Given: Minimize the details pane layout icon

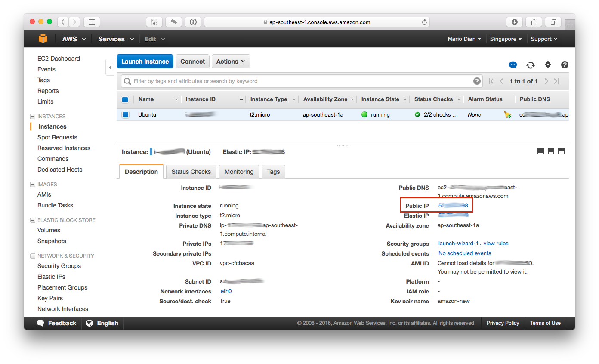Looking at the screenshot, I should [540, 151].
